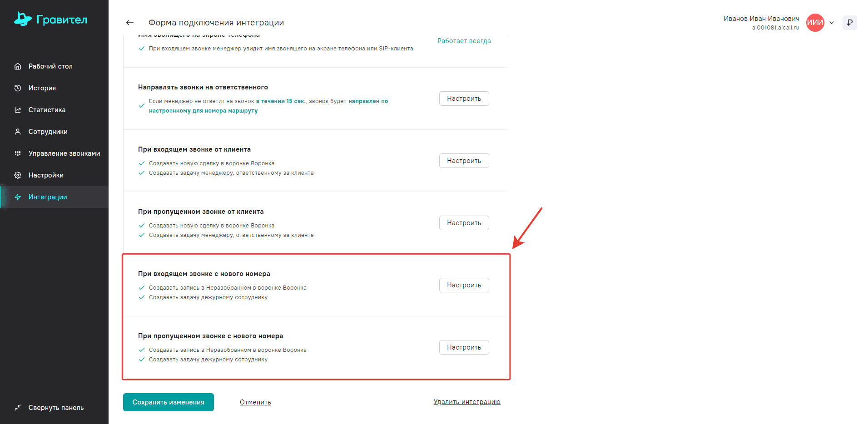Open the ruble balance icon
Viewport: 868px width, 424px height.
(849, 23)
